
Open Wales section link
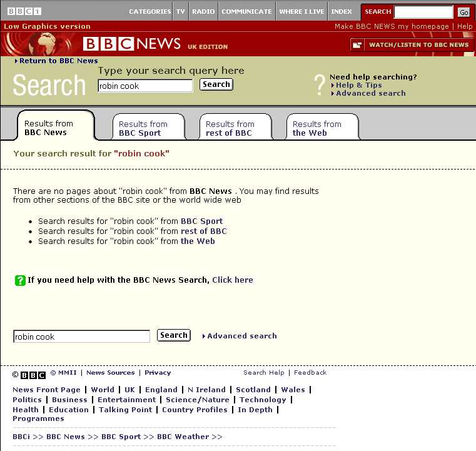click(293, 390)
